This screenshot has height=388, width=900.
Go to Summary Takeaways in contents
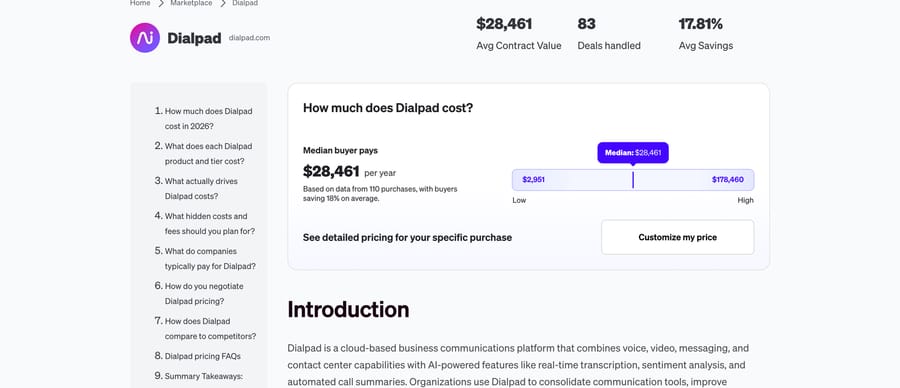point(204,376)
